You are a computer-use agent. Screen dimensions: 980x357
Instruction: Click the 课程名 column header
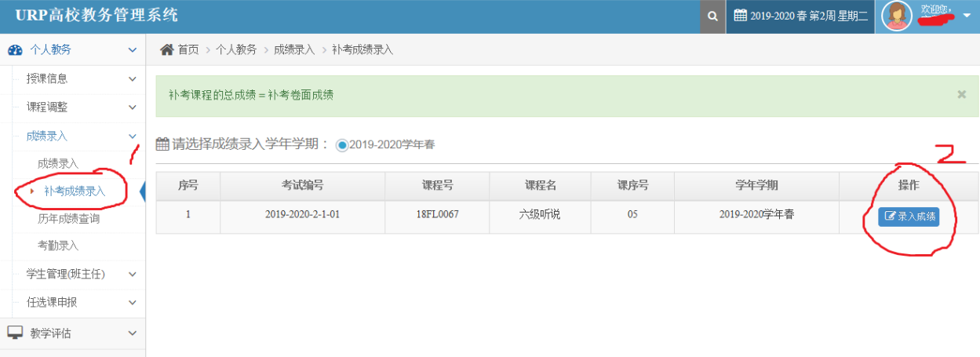pyautogui.click(x=540, y=186)
